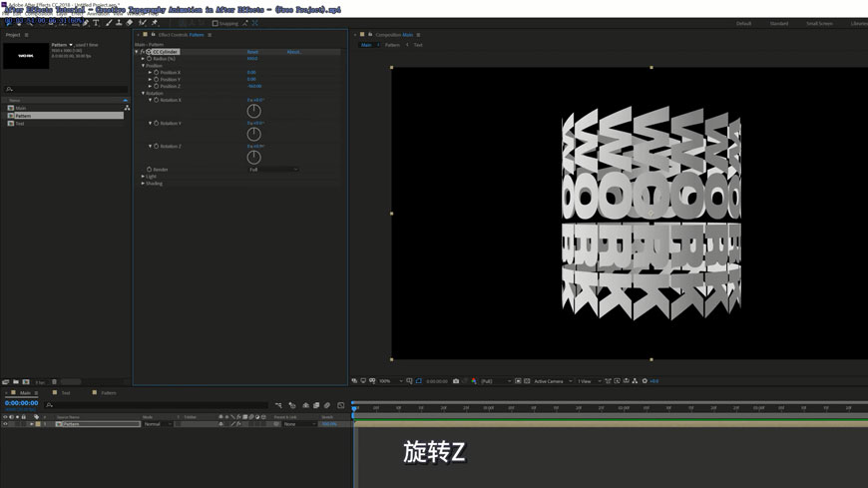Collapse Rotation Z property twirl
The image size is (868, 488).
pyautogui.click(x=150, y=147)
